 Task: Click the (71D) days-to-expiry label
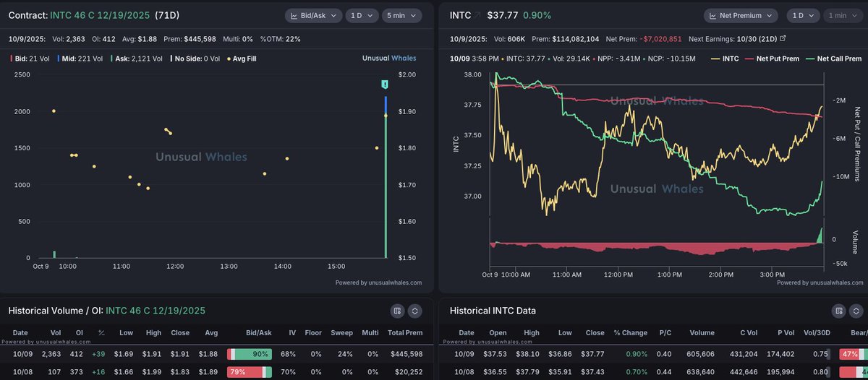(x=168, y=15)
